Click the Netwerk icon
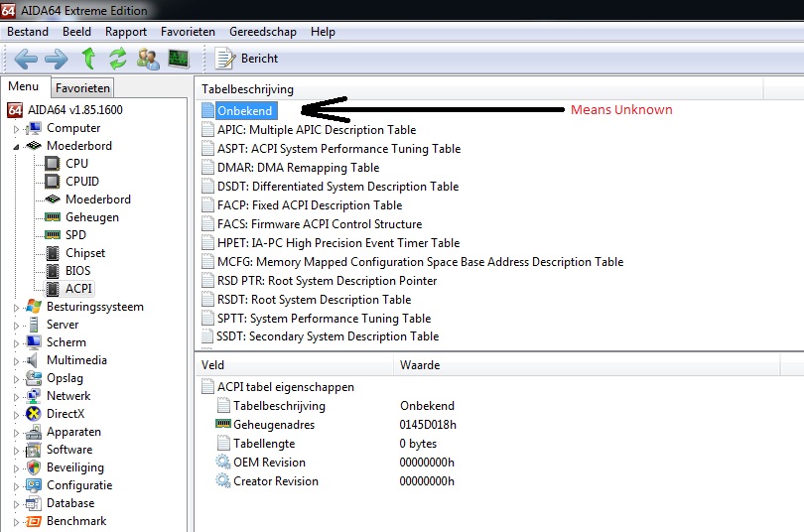Screen dimensions: 804x532 [x=34, y=396]
